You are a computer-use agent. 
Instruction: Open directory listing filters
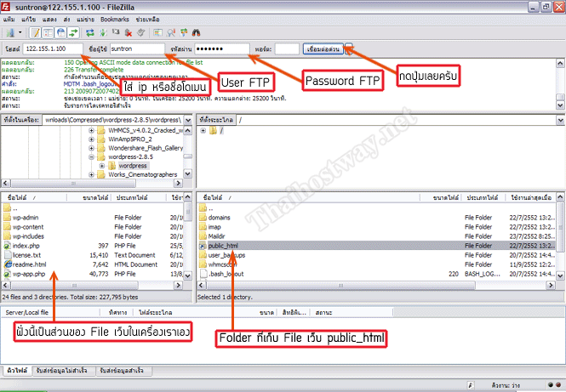tap(157, 33)
